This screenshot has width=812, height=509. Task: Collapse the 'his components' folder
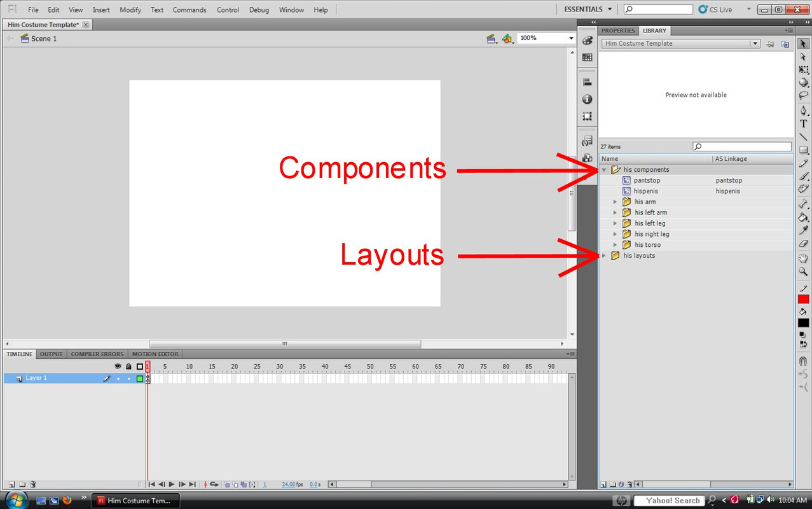(603, 170)
